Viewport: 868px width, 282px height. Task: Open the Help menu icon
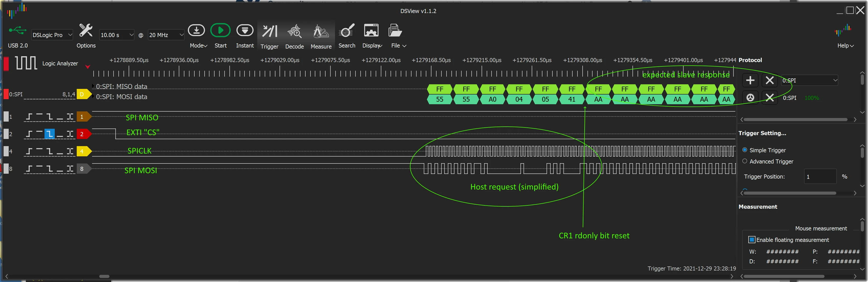click(843, 31)
